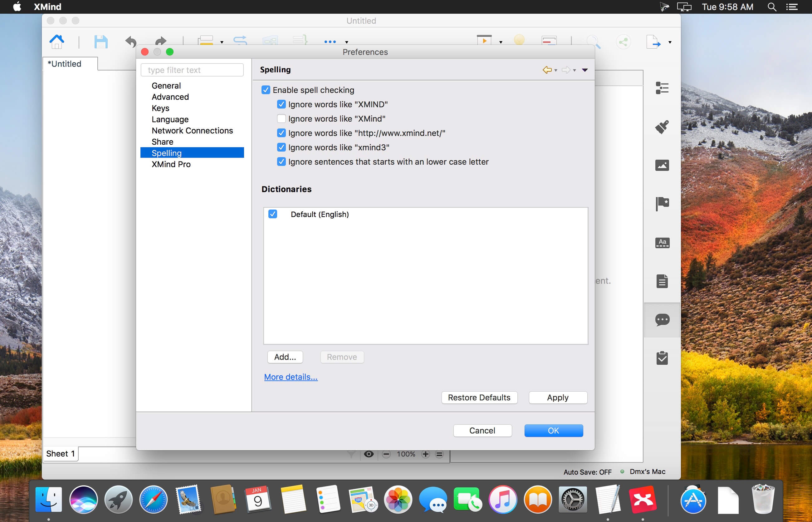The height and width of the screenshot is (522, 812).
Task: Click the Relationship tool icon in toolbar
Action: [x=240, y=41]
